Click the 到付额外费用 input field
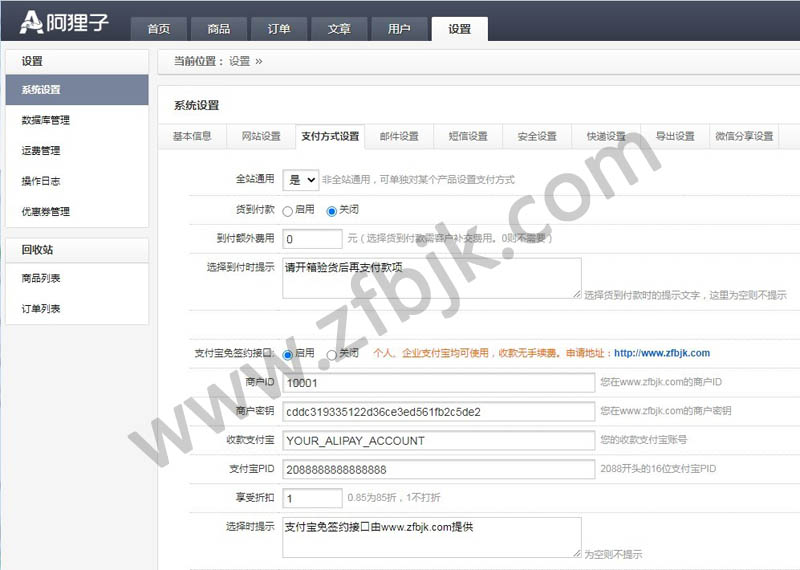Screen dimensions: 800x570 coord(312,239)
